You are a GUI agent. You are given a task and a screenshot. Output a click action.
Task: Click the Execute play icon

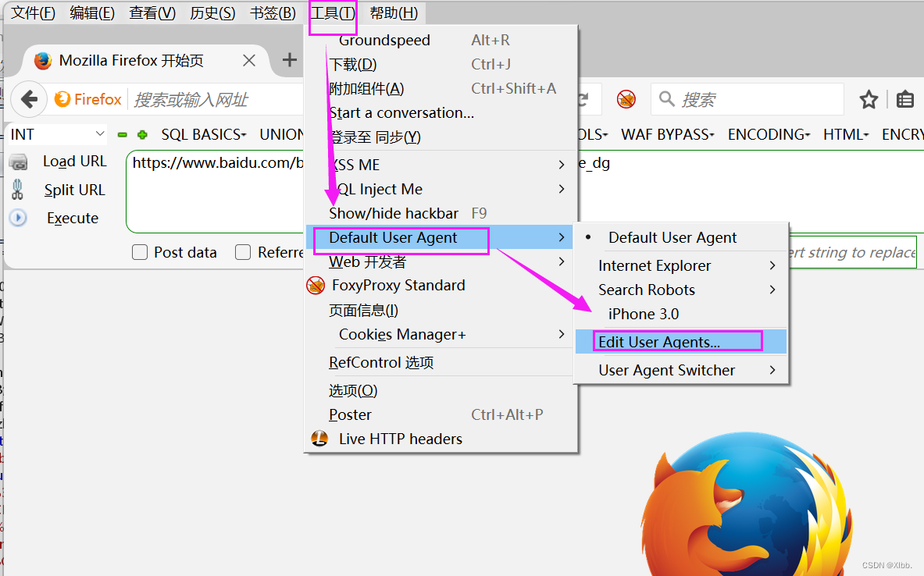[18, 218]
